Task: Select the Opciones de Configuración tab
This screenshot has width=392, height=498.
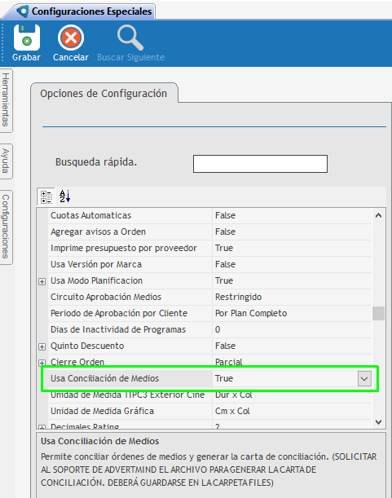Action: [x=104, y=94]
